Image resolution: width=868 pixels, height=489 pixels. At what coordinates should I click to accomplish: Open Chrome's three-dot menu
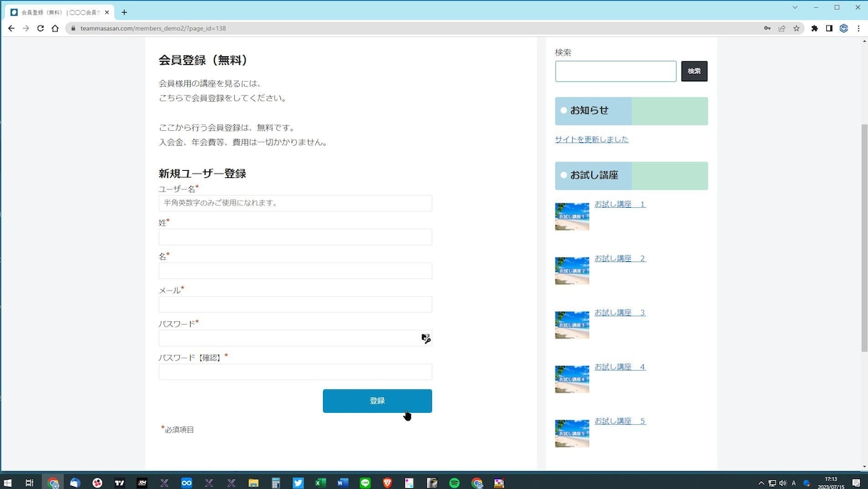(857, 28)
